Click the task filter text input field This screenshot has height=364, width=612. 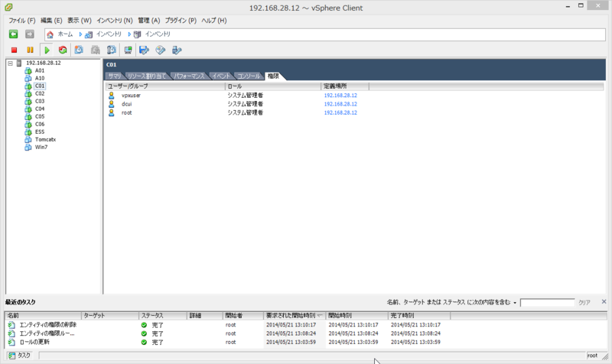pos(547,302)
